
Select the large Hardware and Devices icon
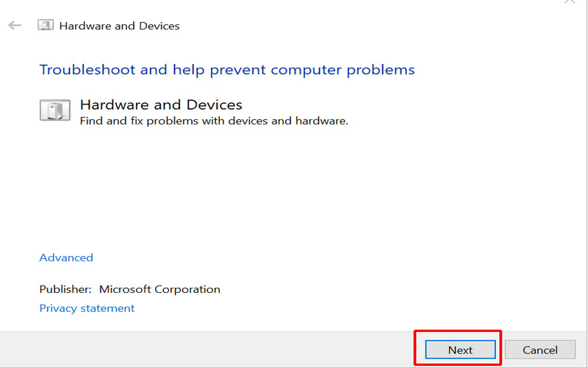coord(54,110)
